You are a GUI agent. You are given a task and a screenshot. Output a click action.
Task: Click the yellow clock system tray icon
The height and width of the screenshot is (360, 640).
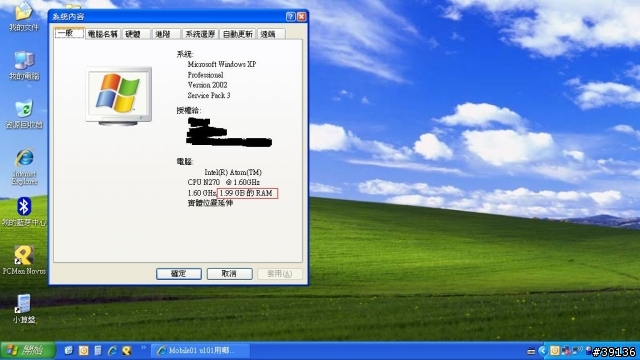[555, 351]
